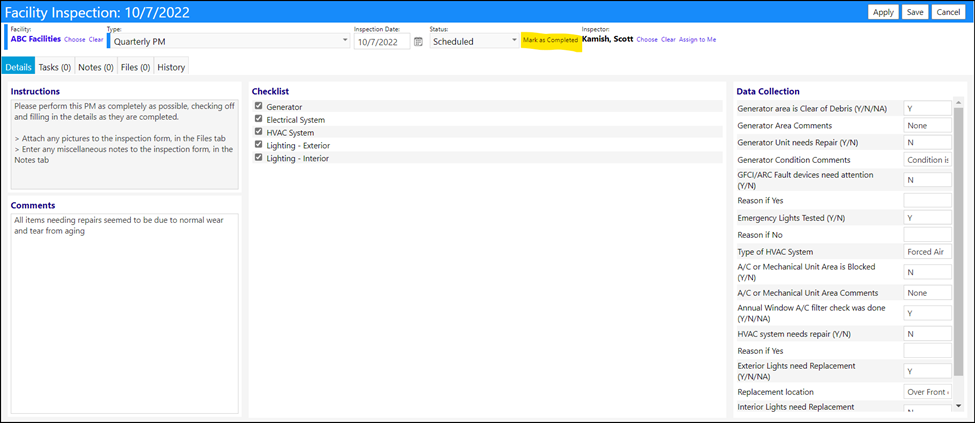Click Choose link next to ABC Facilities
This screenshot has width=975, height=423.
point(75,39)
